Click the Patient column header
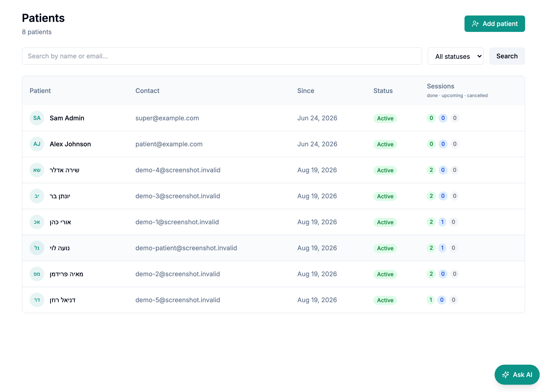 pos(40,91)
